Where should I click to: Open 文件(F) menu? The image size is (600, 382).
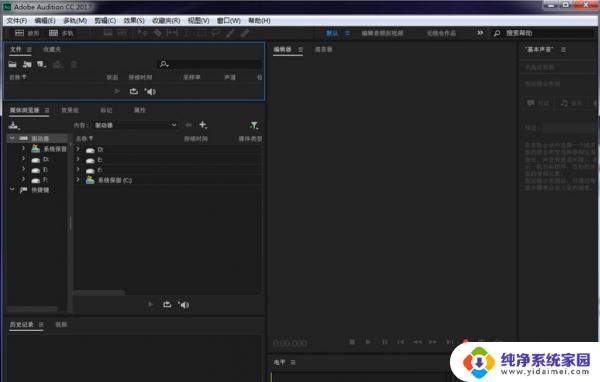point(17,21)
